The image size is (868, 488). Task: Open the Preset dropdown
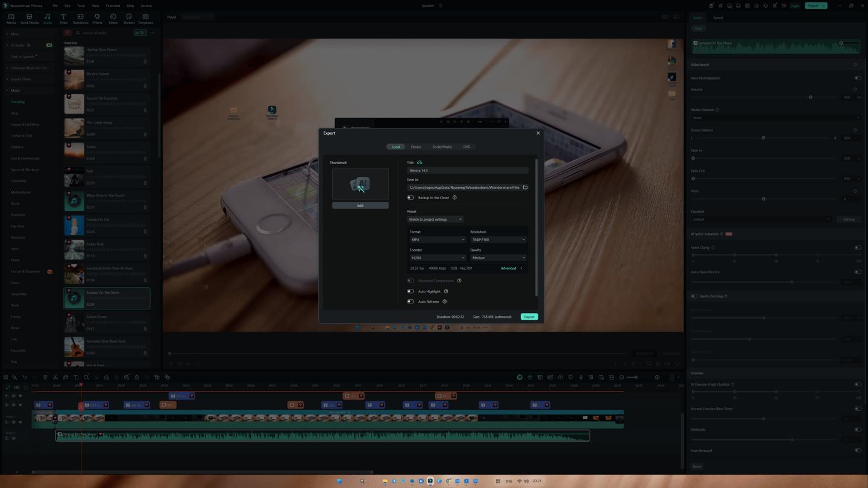435,220
